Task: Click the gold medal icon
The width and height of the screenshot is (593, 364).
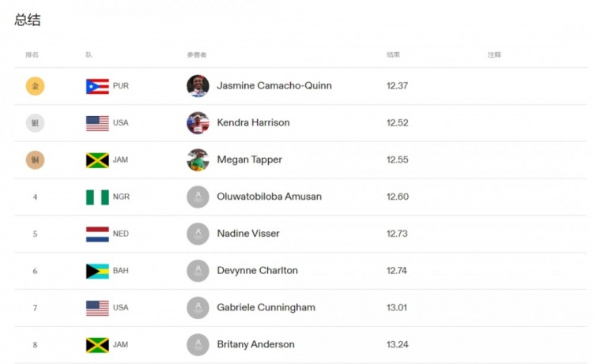Action: point(35,86)
